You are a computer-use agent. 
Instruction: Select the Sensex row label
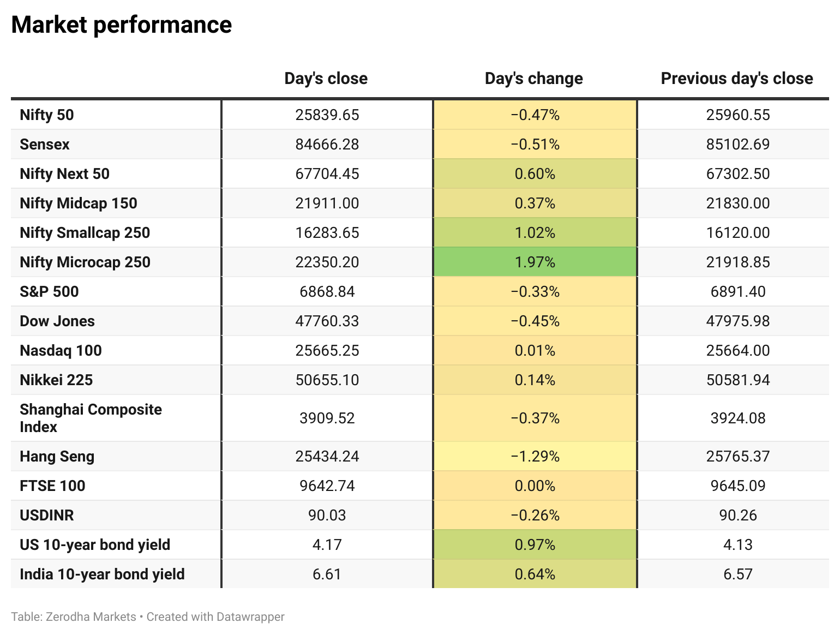click(45, 145)
